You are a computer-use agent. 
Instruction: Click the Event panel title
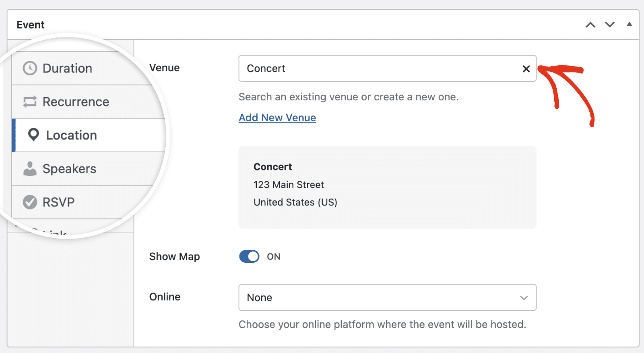pos(31,25)
